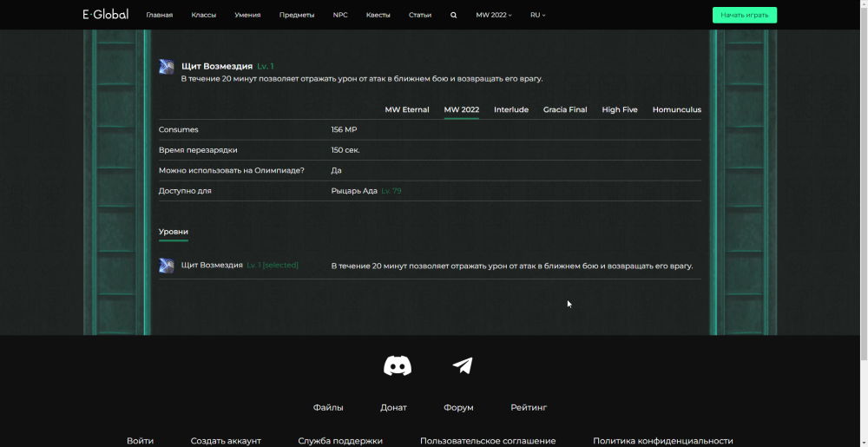868x447 pixels.
Task: Switch to the Gracia Final tab
Action: [x=565, y=110]
